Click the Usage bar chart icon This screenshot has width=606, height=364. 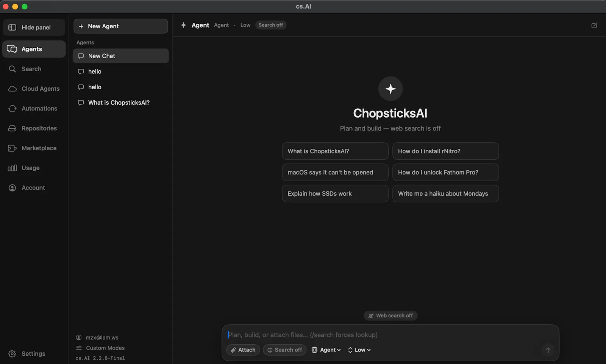pyautogui.click(x=12, y=168)
